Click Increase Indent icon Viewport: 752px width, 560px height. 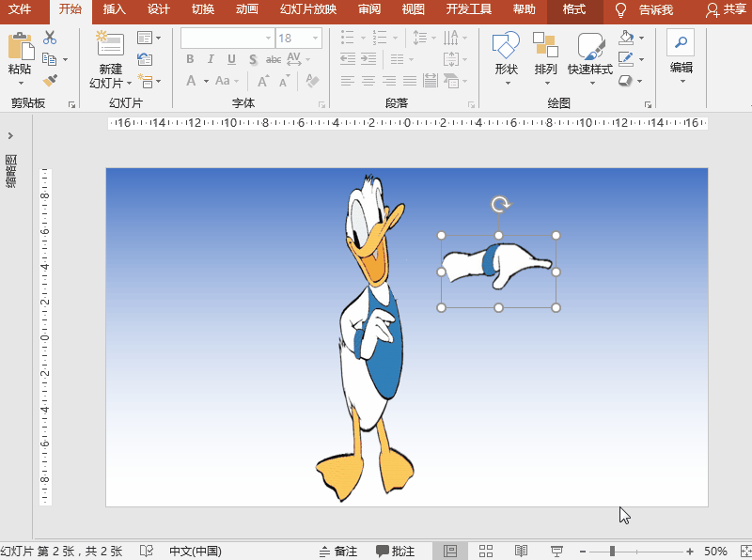pos(368,59)
